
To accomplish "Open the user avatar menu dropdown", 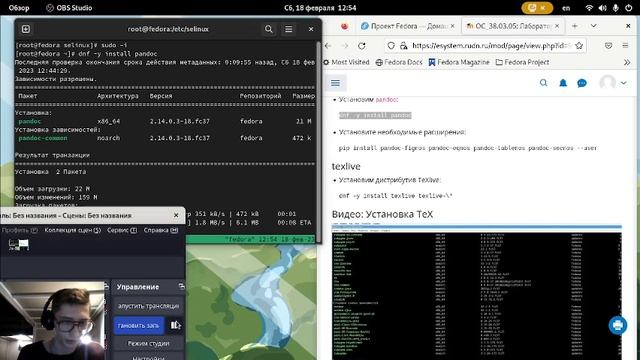I will point(612,83).
